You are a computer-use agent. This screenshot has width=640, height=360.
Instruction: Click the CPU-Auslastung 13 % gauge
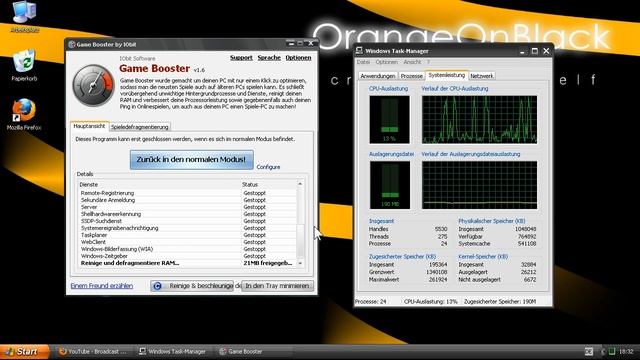coord(389,119)
